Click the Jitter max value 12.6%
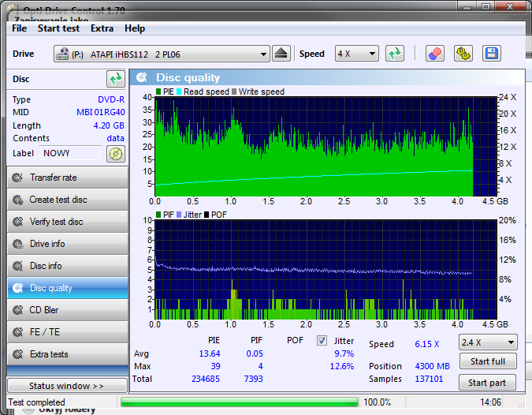532x415 pixels. 342,366
